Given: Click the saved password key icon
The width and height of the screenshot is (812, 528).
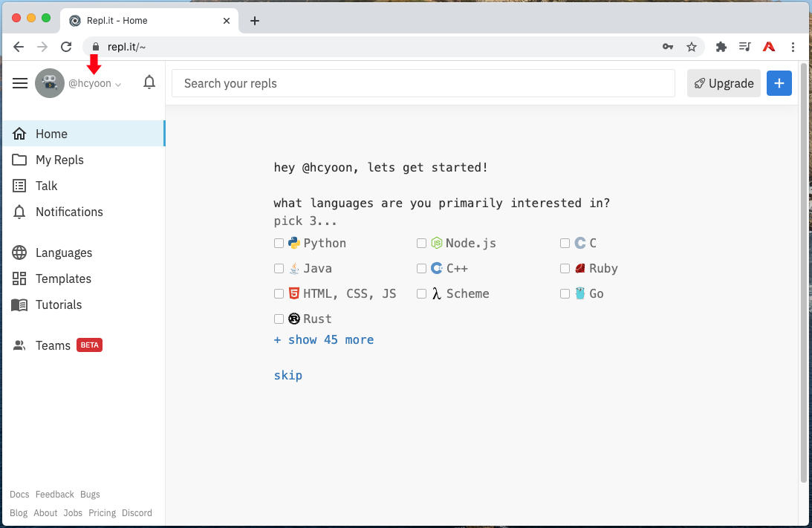Looking at the screenshot, I should pyautogui.click(x=668, y=47).
